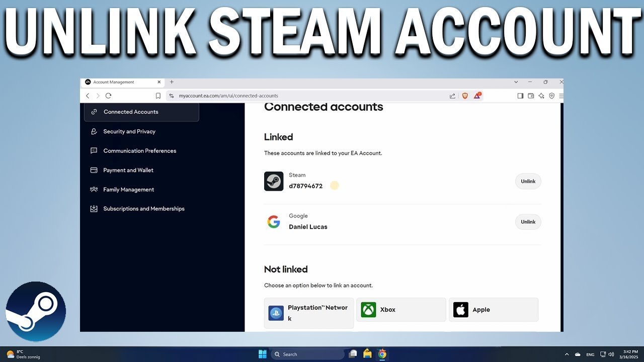Open the weather widget on taskbar
The width and height of the screenshot is (644, 362).
tap(23, 354)
